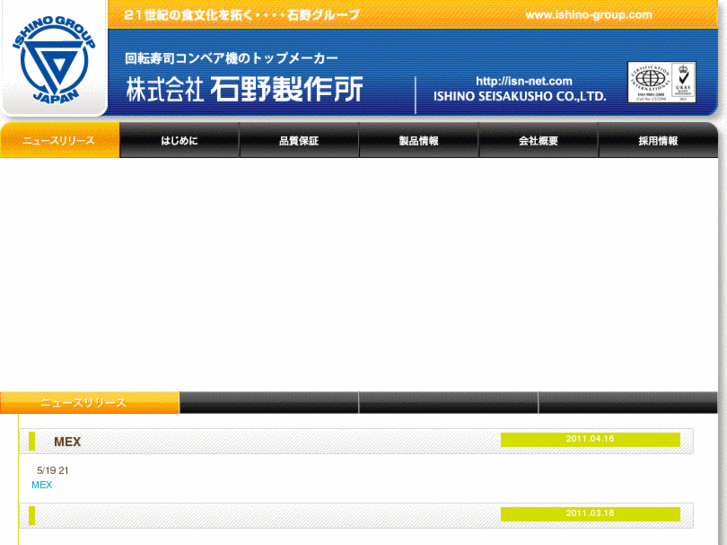Image resolution: width=727 pixels, height=545 pixels.
Task: Click the 2011.04.16 date label
Action: [590, 439]
